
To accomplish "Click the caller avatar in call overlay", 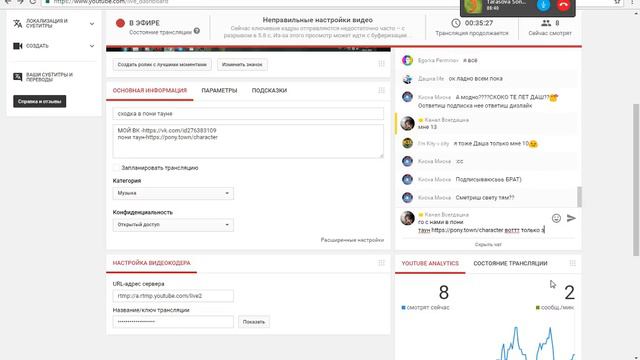I will 473,6.
